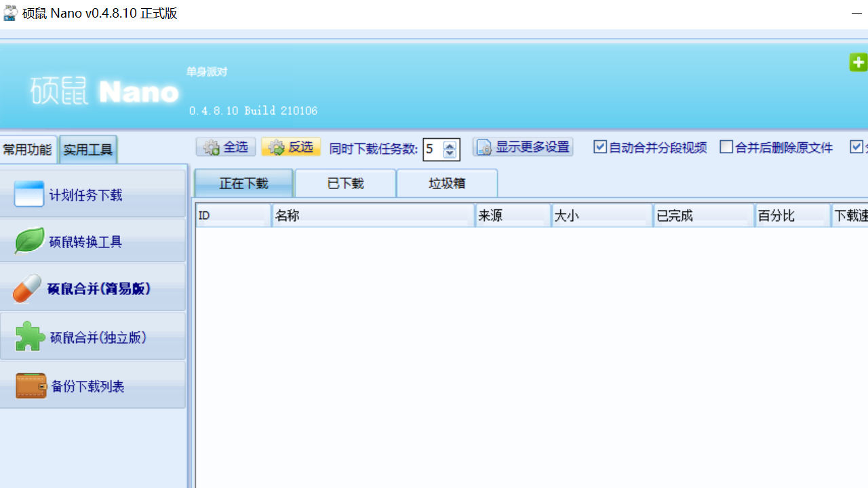Click the capsule pill icon of 简易版 merge
Image resolution: width=868 pixels, height=488 pixels.
point(28,289)
